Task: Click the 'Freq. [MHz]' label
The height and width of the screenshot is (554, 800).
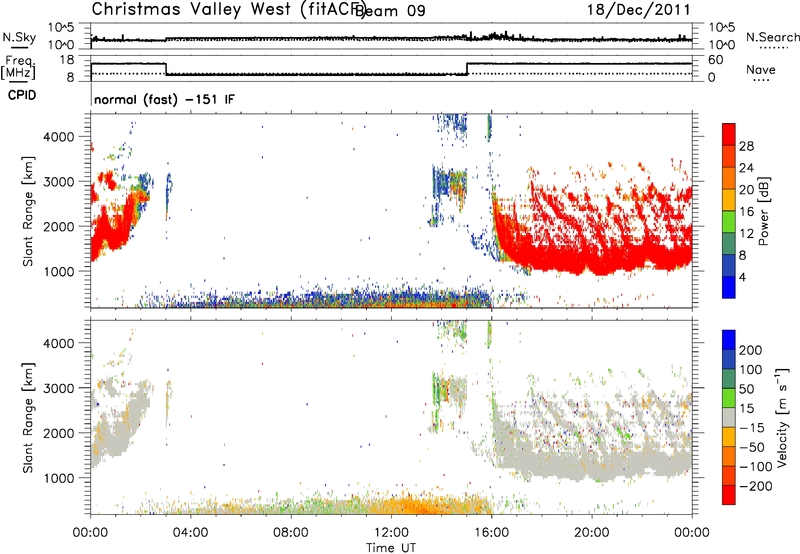Action: [x=19, y=68]
